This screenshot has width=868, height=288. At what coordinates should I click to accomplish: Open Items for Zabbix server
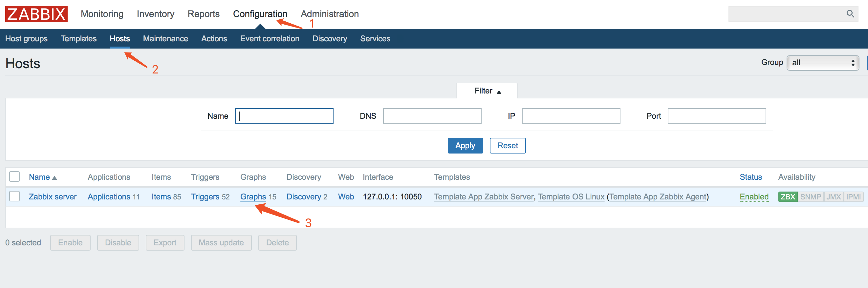tap(161, 197)
